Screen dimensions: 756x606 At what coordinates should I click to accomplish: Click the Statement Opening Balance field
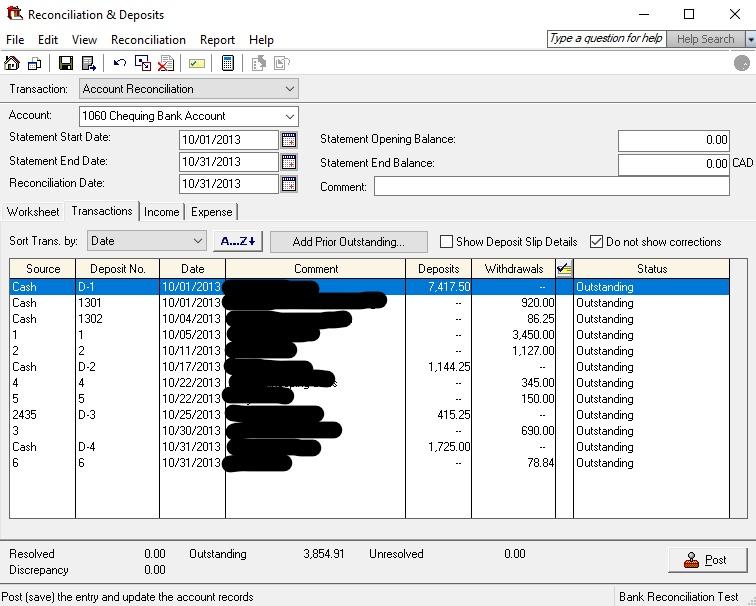tap(674, 140)
